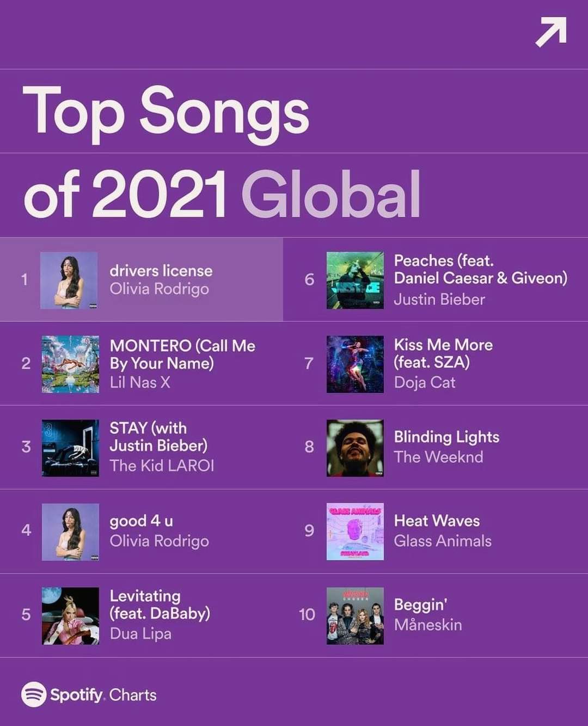Select the Blinding Lights album cover

point(355,448)
